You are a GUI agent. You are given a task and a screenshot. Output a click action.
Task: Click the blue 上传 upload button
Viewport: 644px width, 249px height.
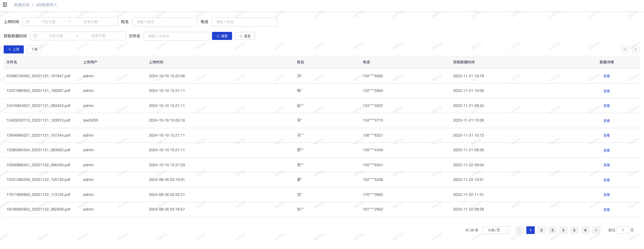[x=14, y=49]
